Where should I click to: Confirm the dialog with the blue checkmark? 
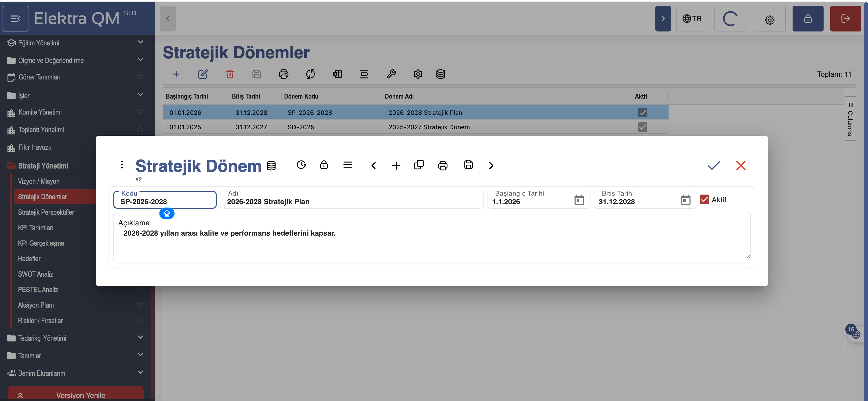[714, 165]
